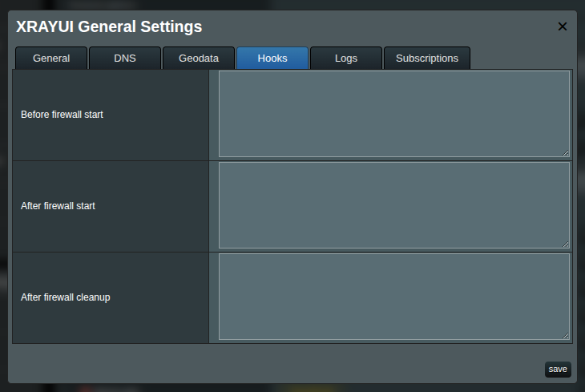
Task: Close the XRAYUI General Settings dialog
Action: pos(563,26)
